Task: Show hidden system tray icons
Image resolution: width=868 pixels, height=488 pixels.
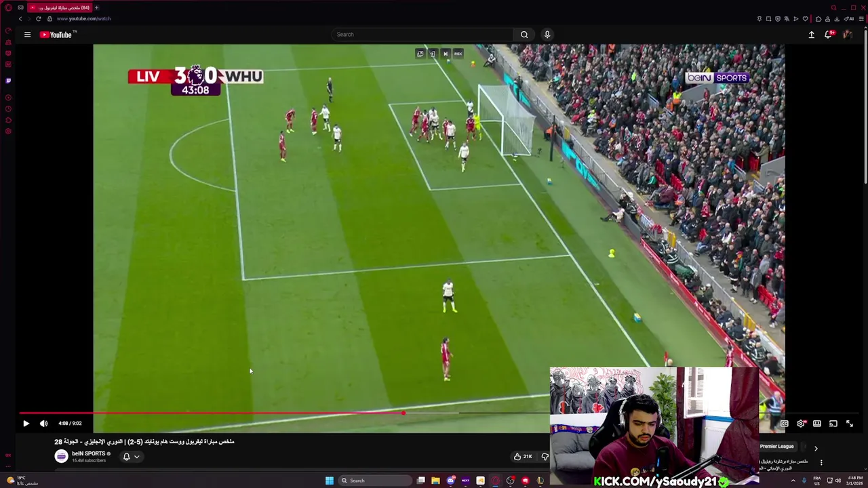Action: (793, 481)
